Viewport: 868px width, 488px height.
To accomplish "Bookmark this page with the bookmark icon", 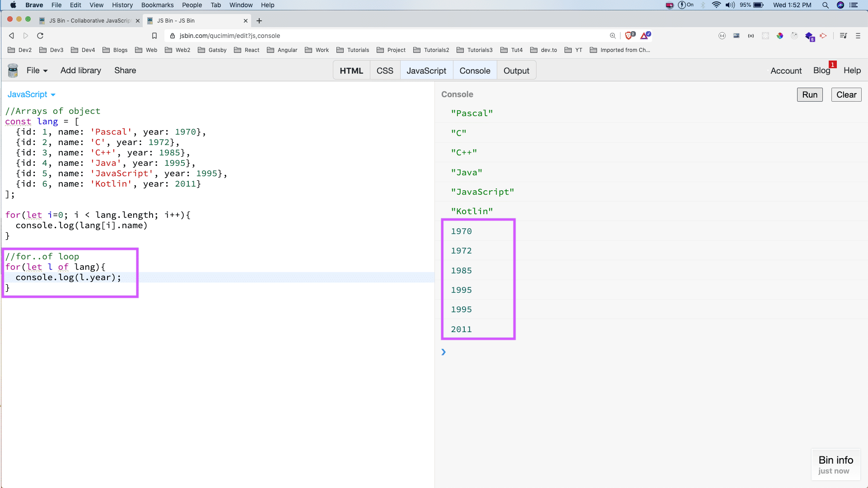I will tap(154, 36).
